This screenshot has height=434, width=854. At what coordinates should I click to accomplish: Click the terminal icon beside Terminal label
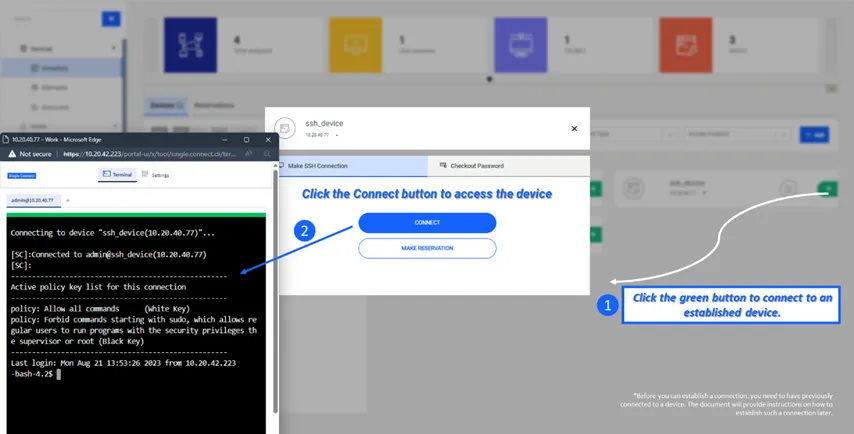[x=107, y=174]
